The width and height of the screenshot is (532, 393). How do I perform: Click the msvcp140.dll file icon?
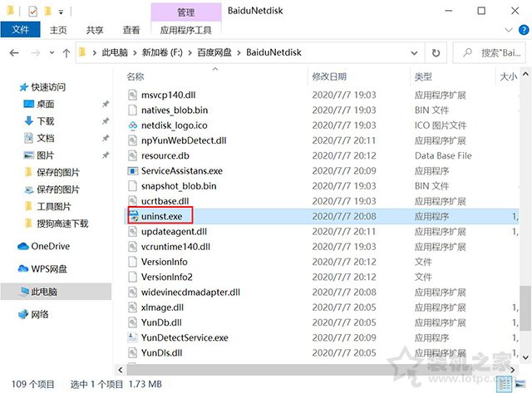[133, 95]
